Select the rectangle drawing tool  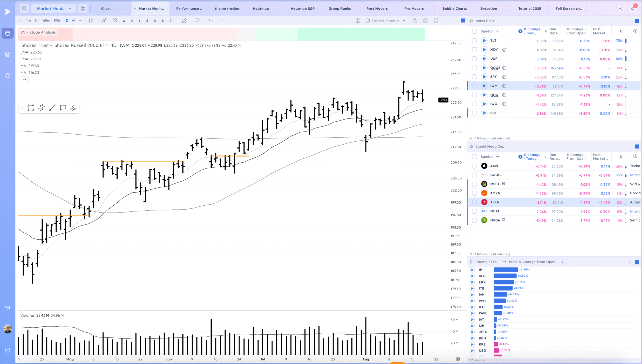[31, 108]
